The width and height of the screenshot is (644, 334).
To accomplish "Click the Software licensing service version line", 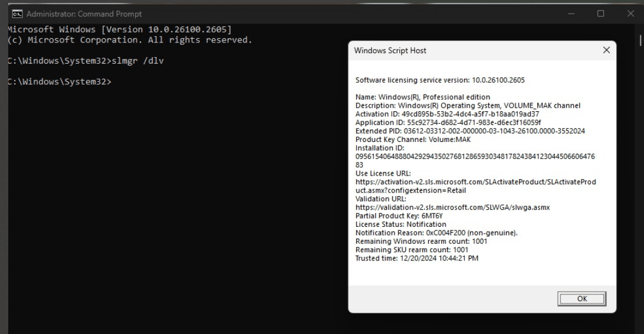I will [x=440, y=80].
